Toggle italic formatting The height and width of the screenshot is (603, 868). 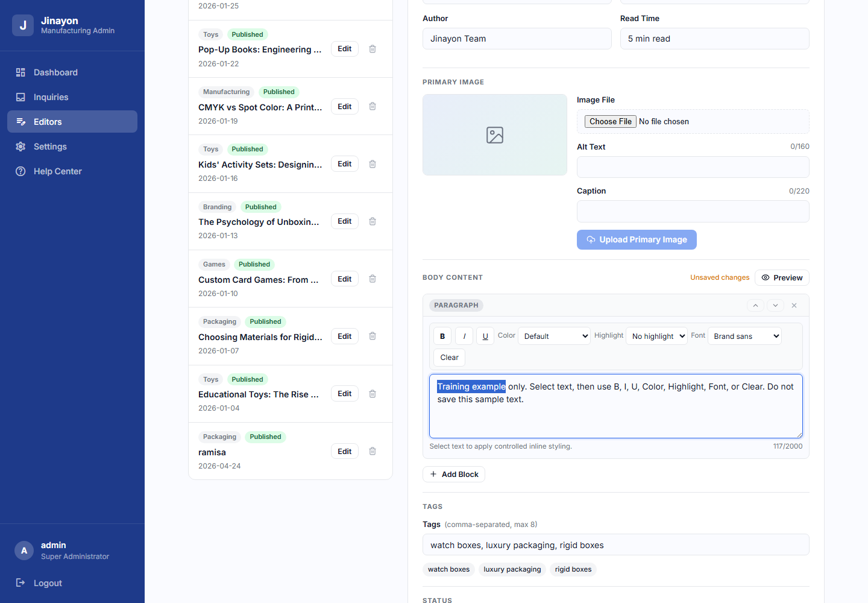click(464, 336)
